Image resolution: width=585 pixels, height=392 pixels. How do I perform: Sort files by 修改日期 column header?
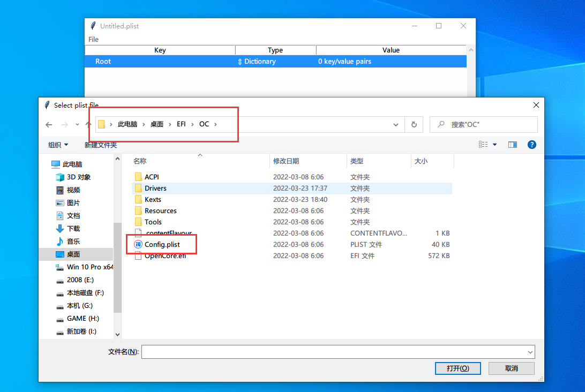(x=286, y=161)
